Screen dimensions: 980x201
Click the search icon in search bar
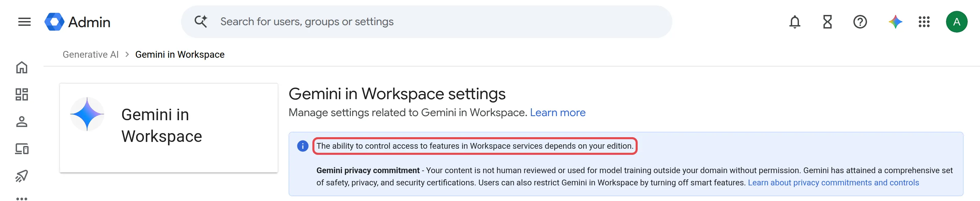point(201,21)
